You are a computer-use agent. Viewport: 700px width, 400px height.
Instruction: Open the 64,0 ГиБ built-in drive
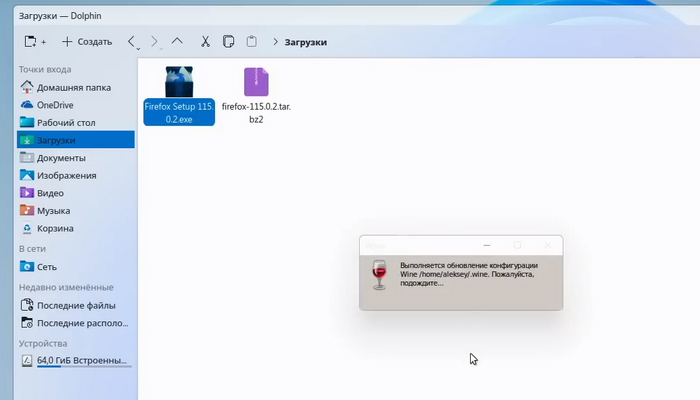tap(75, 360)
